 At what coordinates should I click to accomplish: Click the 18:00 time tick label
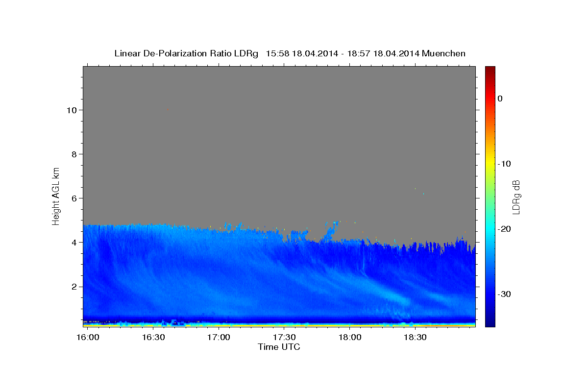350,338
